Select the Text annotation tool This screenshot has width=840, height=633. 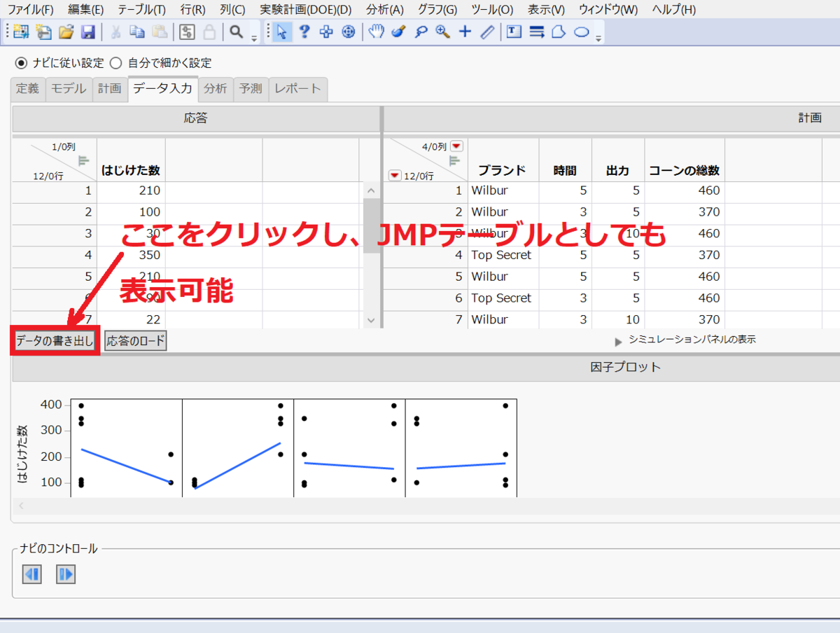pyautogui.click(x=513, y=32)
